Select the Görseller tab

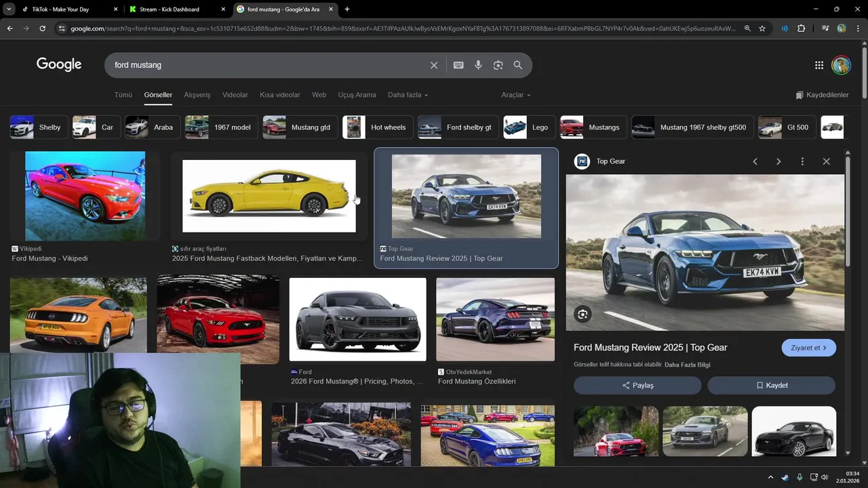(x=158, y=95)
